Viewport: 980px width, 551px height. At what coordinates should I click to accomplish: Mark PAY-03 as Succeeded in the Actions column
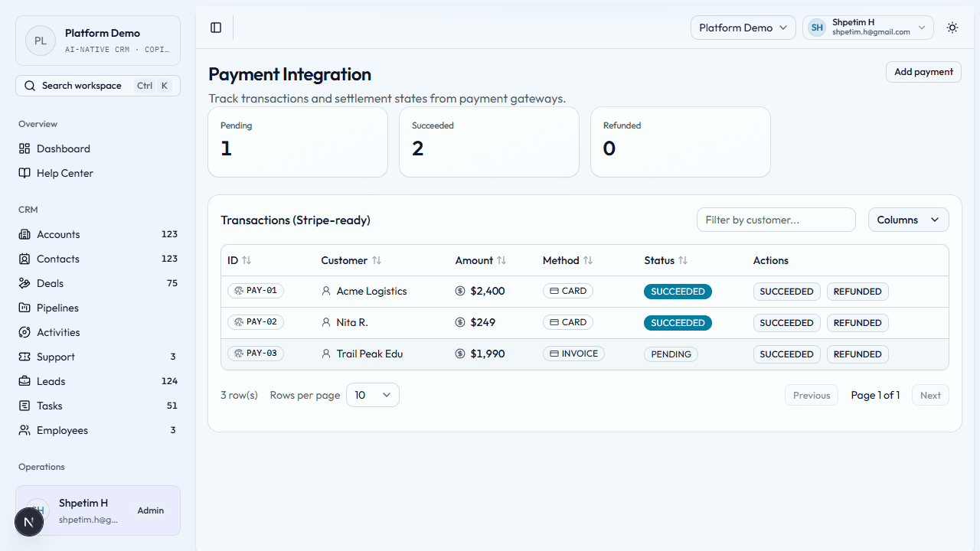pyautogui.click(x=786, y=354)
